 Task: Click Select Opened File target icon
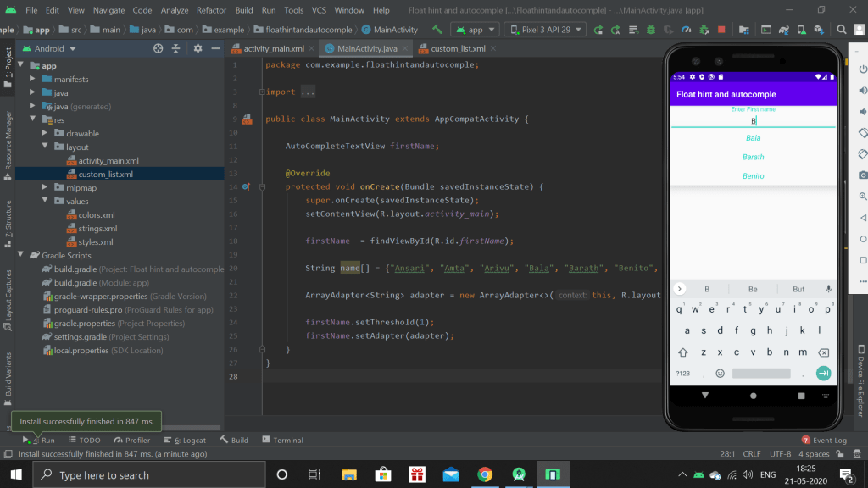(158, 49)
